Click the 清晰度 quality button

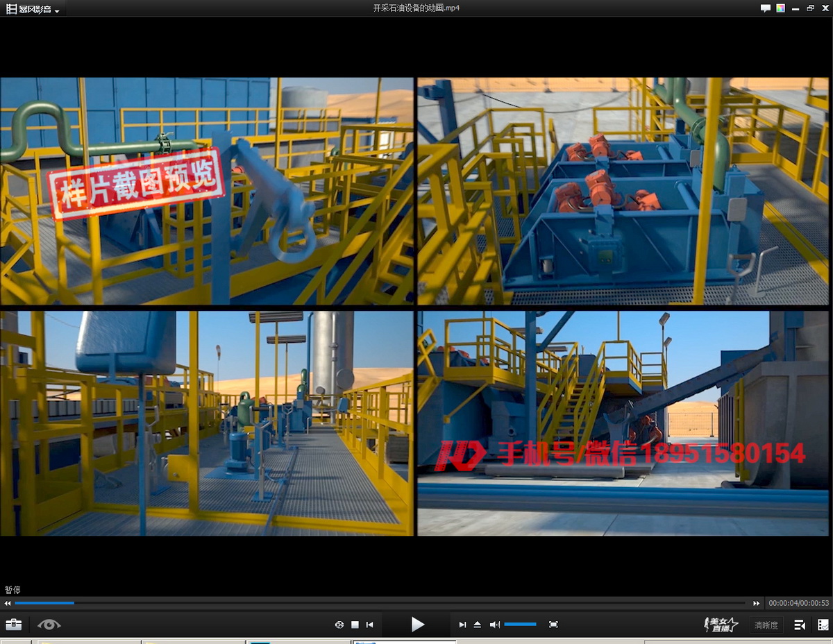tap(766, 625)
